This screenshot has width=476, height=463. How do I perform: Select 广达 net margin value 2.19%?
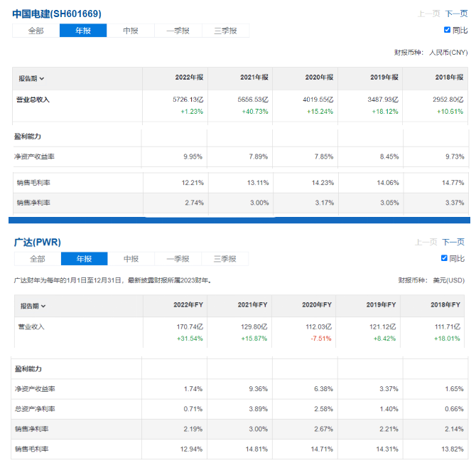pos(193,429)
